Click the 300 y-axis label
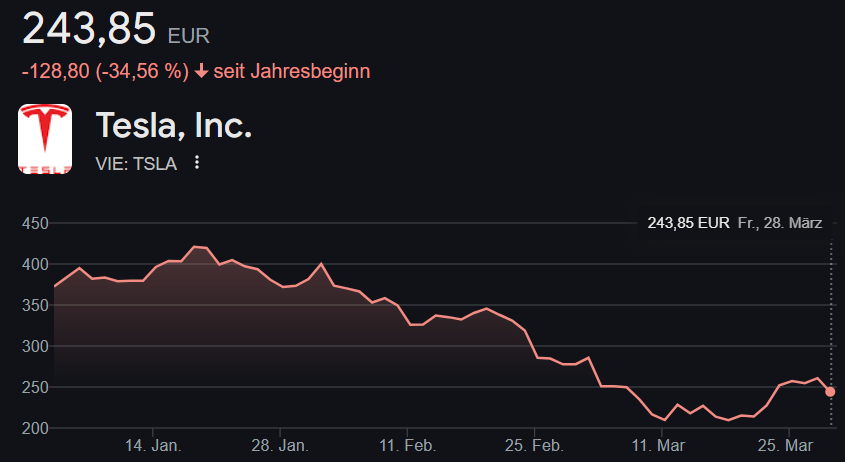 35,346
